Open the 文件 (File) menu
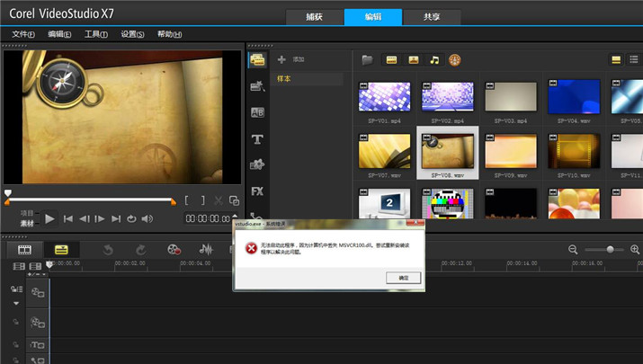 [23, 34]
